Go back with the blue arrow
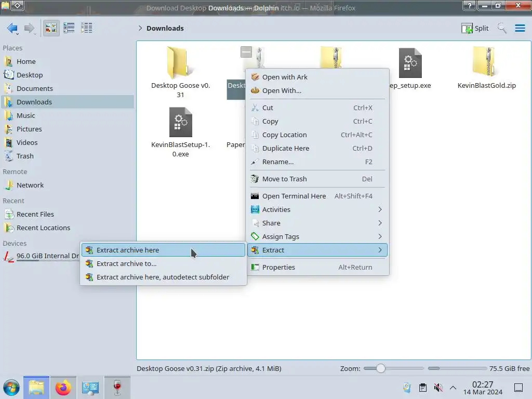532x399 pixels. click(12, 28)
